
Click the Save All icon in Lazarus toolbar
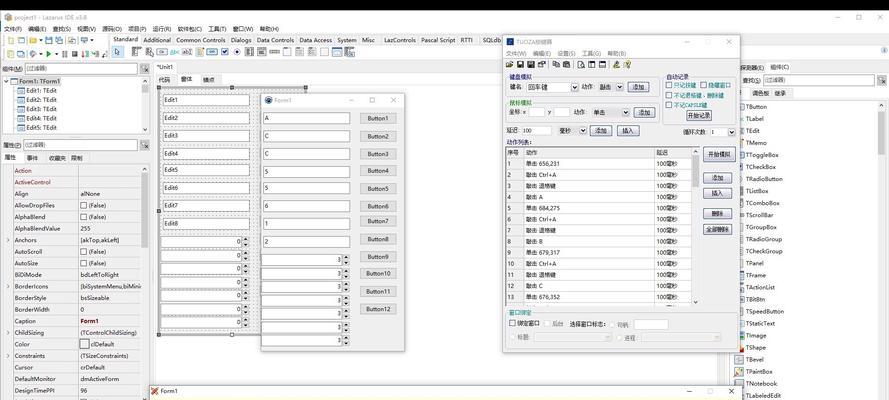pyautogui.click(x=59, y=40)
